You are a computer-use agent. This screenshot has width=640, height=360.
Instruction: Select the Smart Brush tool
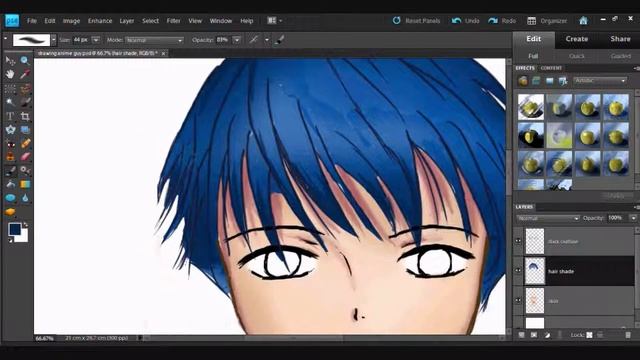pyautogui.click(x=25, y=171)
